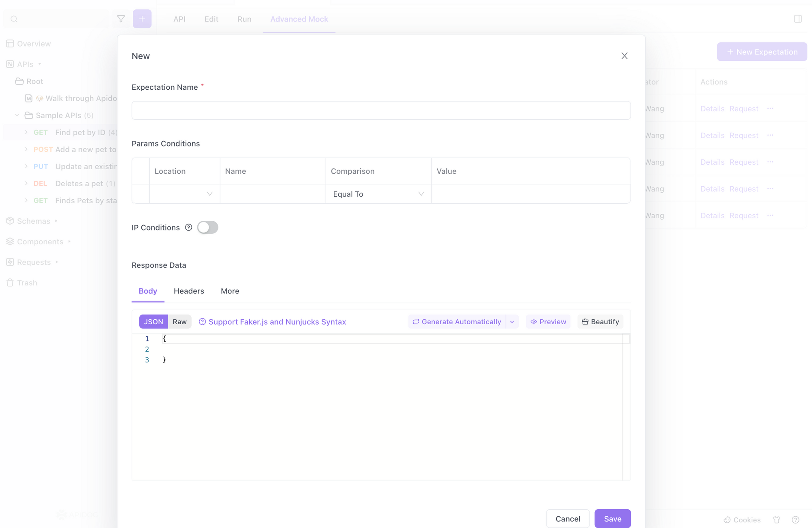Image resolution: width=812 pixels, height=528 pixels.
Task: Toggle the IP Conditions switch
Action: click(207, 227)
